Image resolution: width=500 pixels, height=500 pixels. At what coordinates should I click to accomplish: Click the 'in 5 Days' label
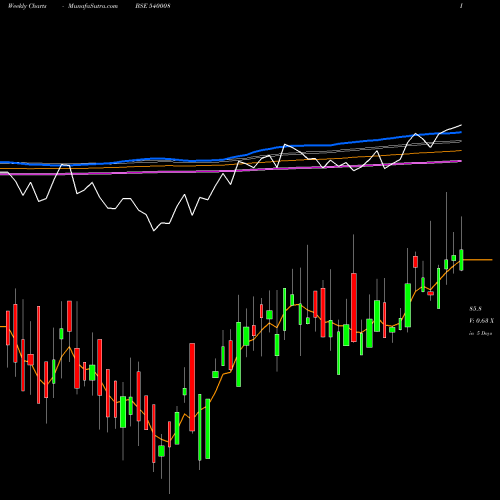pyautogui.click(x=480, y=333)
